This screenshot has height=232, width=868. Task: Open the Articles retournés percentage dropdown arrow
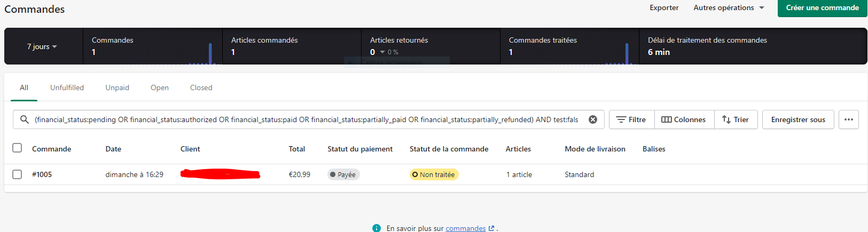382,52
